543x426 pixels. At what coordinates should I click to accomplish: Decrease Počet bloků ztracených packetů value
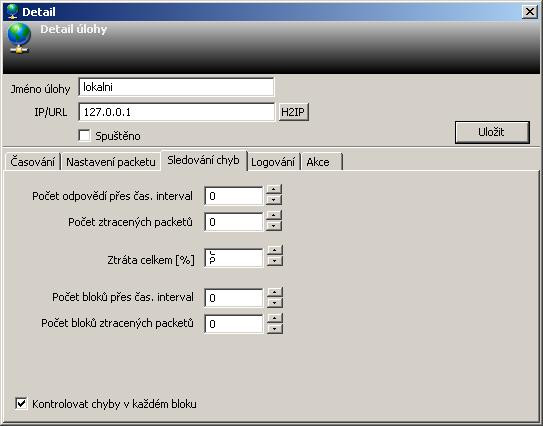[x=275, y=329]
